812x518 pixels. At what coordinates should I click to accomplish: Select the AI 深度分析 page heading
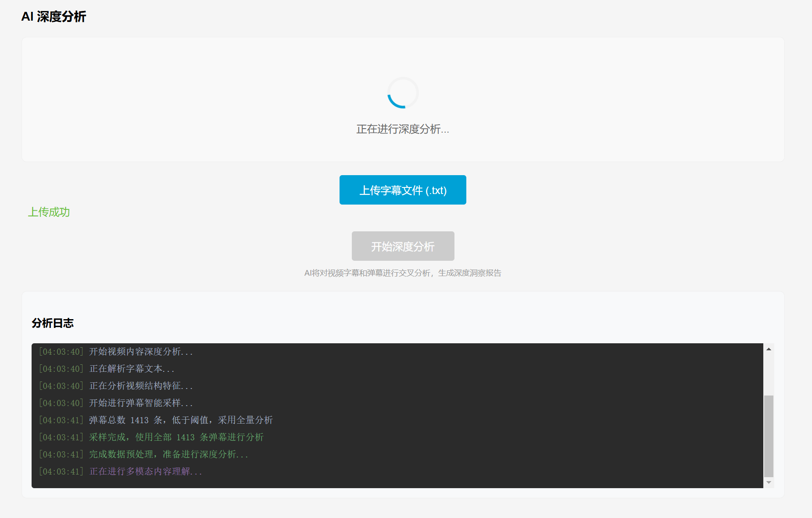pos(54,17)
